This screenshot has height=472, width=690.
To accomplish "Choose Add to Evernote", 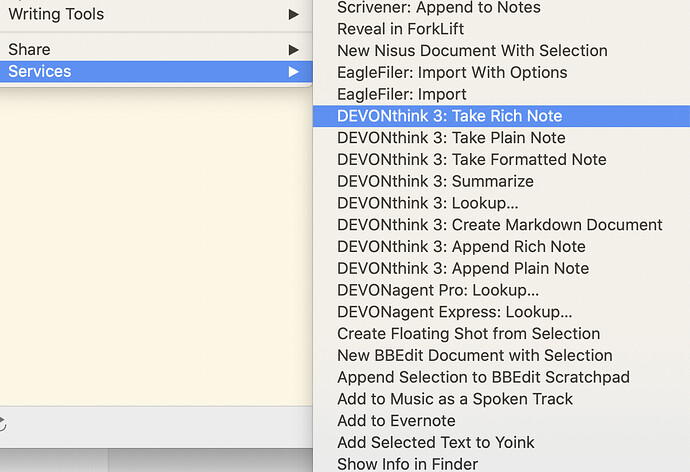I will pyautogui.click(x=501, y=421).
